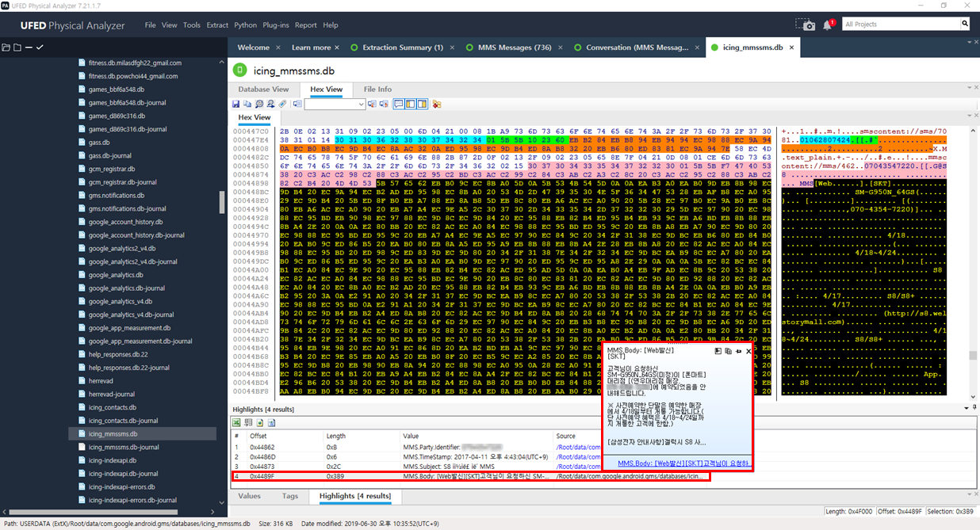Click the fourth icon in Highlights toolbar
The height and width of the screenshot is (530, 980).
(x=271, y=423)
